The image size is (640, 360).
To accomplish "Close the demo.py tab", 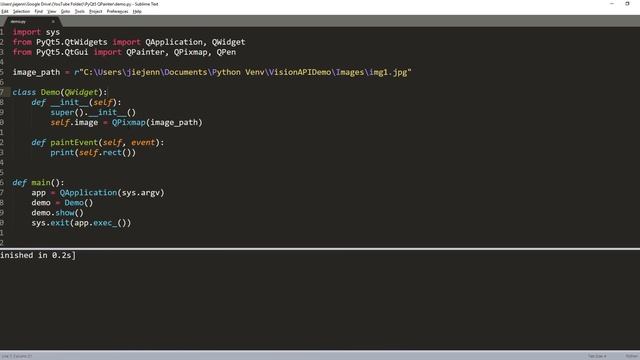I will pos(53,22).
